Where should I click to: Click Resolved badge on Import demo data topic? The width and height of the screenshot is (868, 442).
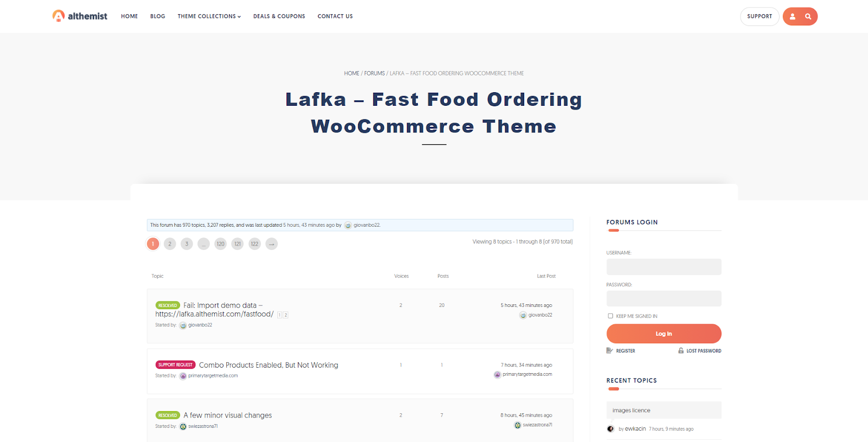pos(168,305)
